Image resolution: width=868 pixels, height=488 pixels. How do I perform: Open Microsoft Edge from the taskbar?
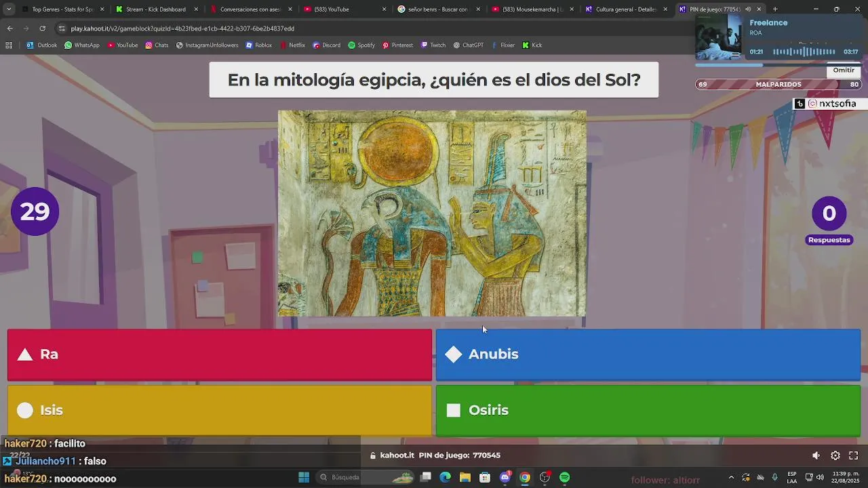pos(445,477)
